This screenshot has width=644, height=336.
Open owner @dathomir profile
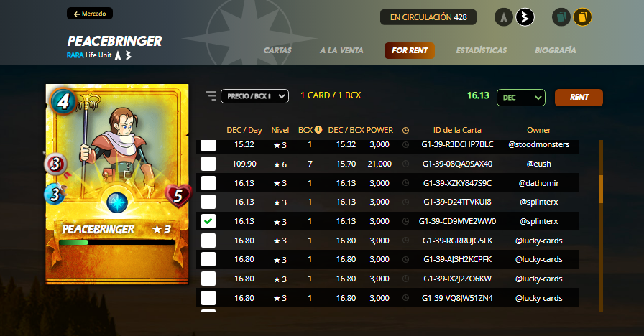pos(539,183)
